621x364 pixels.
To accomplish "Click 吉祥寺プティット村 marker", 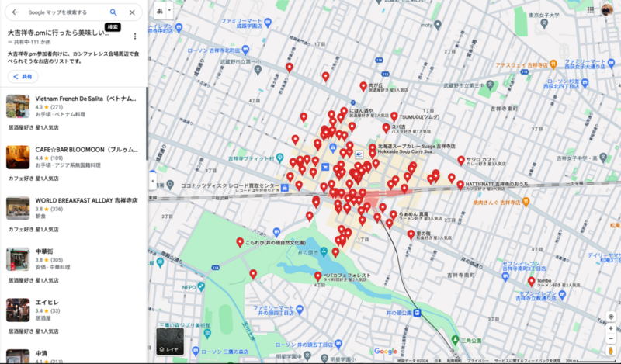I will pos(279,158).
